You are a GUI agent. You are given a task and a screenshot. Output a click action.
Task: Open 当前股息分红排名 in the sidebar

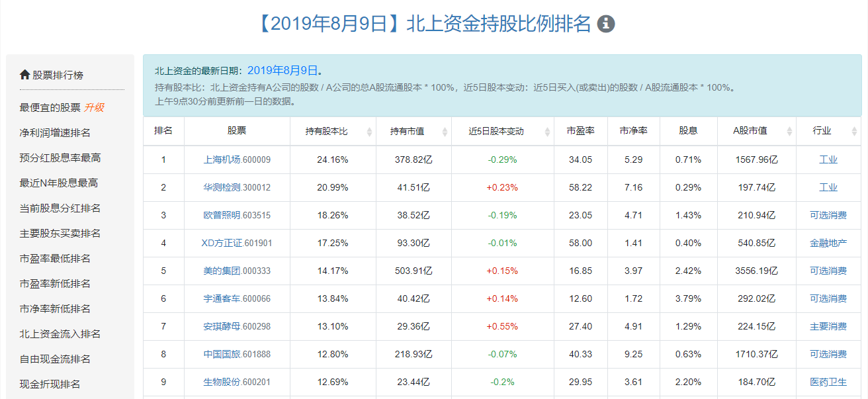(60, 208)
